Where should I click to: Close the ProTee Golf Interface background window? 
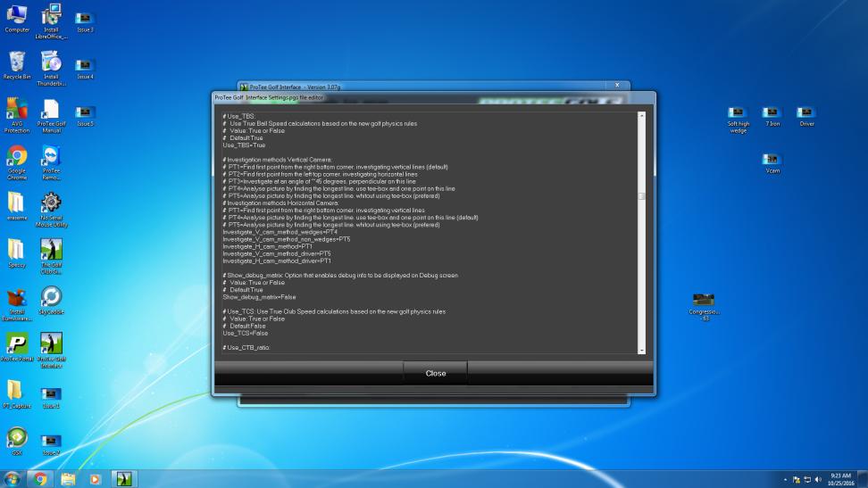coord(617,85)
